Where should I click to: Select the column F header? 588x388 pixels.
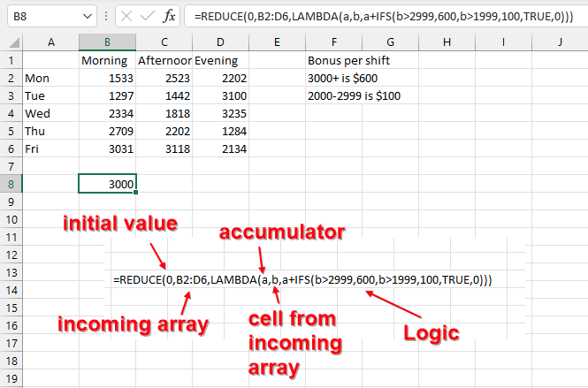pyautogui.click(x=333, y=42)
